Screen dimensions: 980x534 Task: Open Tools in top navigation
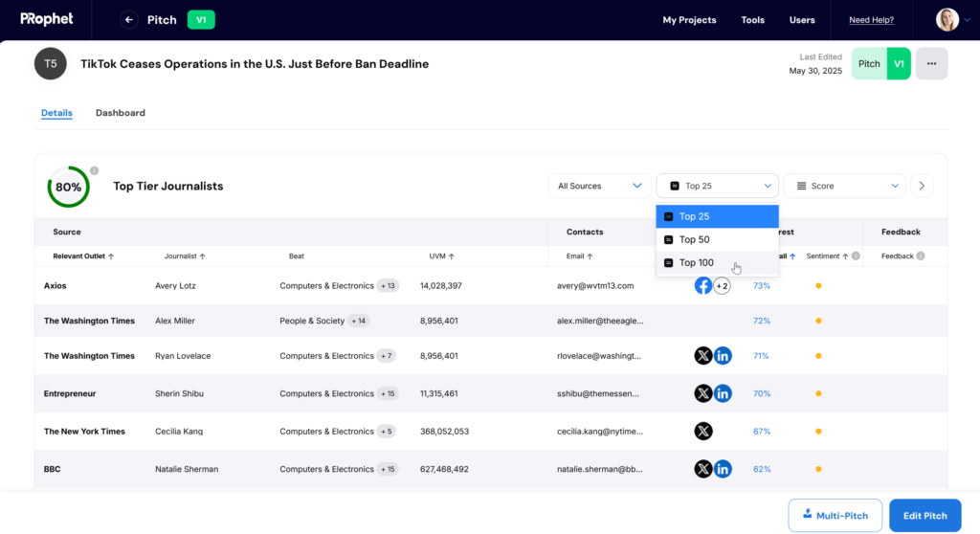[x=752, y=20]
